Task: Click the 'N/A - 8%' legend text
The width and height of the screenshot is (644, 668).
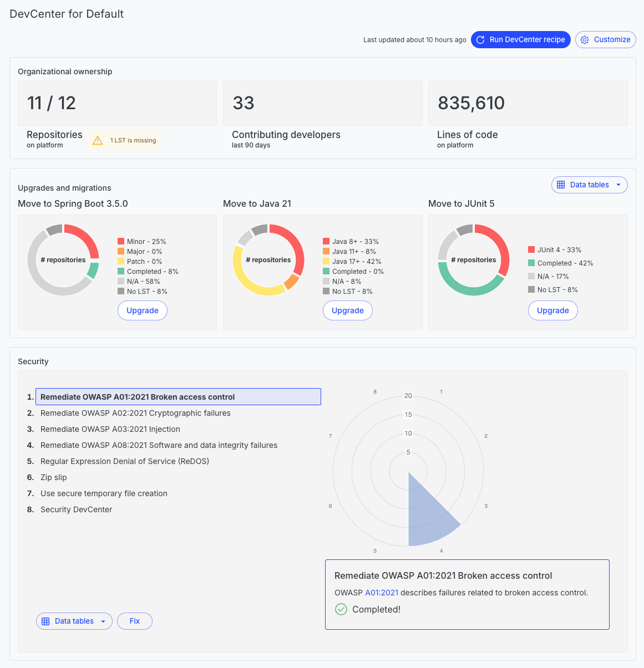Action: (x=347, y=282)
